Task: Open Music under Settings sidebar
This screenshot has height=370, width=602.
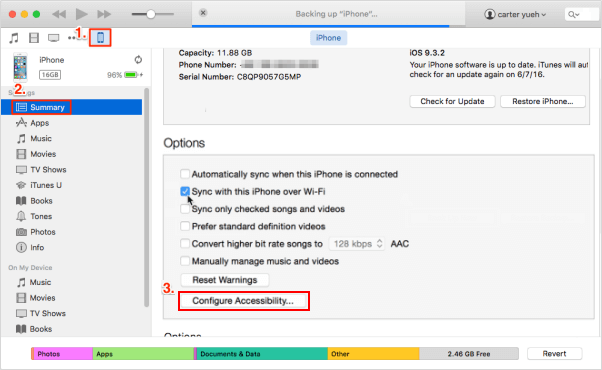Action: (34, 139)
